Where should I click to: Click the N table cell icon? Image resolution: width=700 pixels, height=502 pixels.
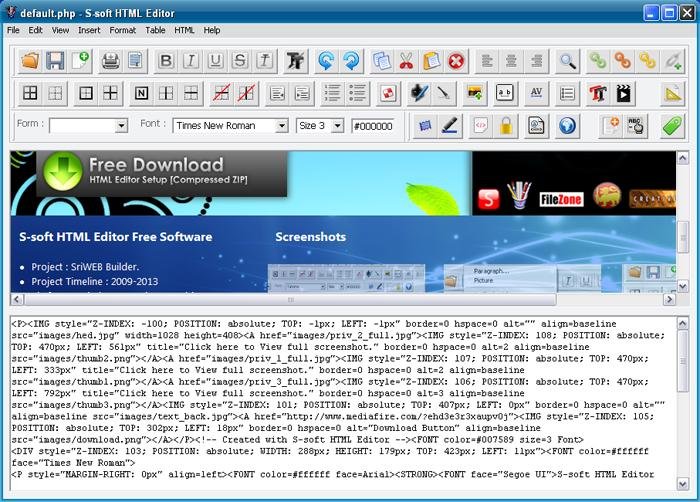click(141, 93)
